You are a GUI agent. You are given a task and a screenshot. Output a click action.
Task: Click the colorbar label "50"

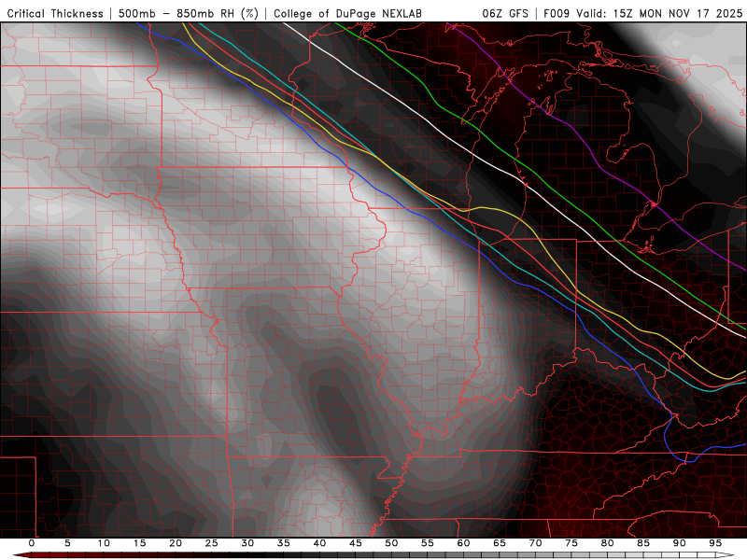point(391,543)
